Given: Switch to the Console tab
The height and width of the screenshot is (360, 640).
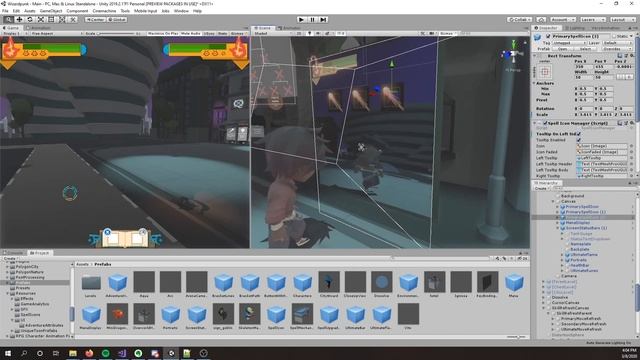Looking at the screenshot, I should point(13,253).
